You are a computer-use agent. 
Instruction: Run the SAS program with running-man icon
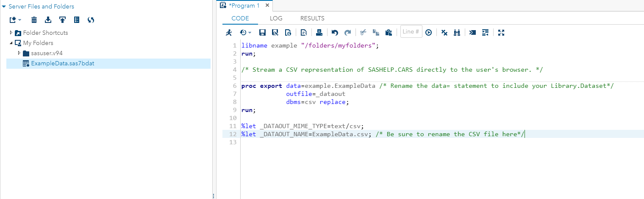pos(229,33)
